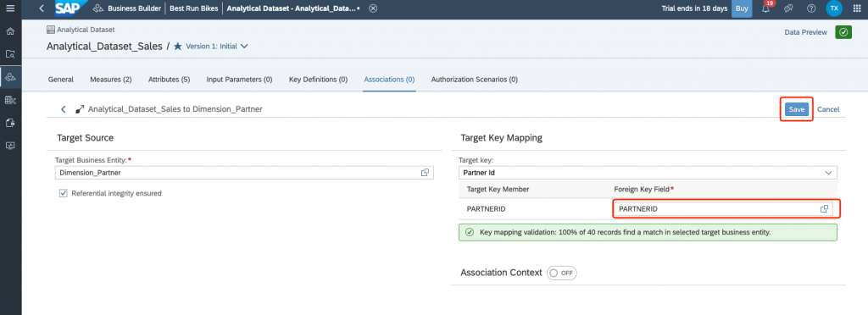The height and width of the screenshot is (315, 868).
Task: Open the product switch grid icon
Action: [857, 8]
